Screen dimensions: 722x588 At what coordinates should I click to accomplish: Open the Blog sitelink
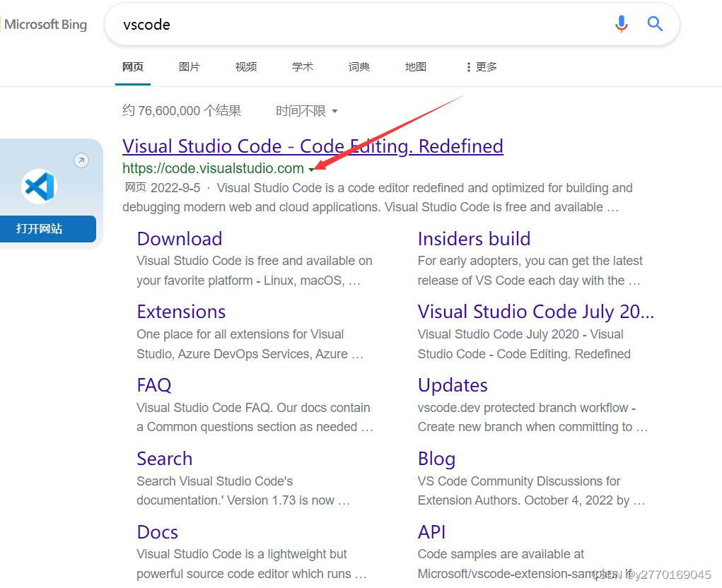[436, 459]
